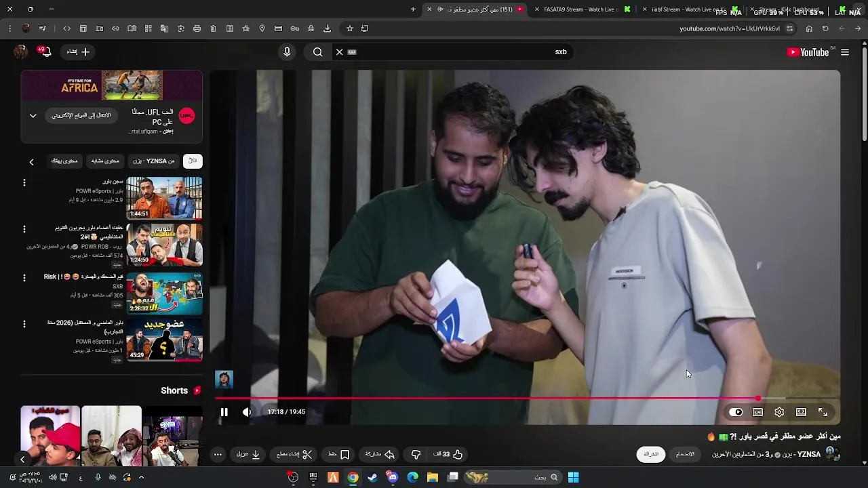Page through Shorts with the arrow button
This screenshot has width=868, height=488.
click(x=22, y=459)
